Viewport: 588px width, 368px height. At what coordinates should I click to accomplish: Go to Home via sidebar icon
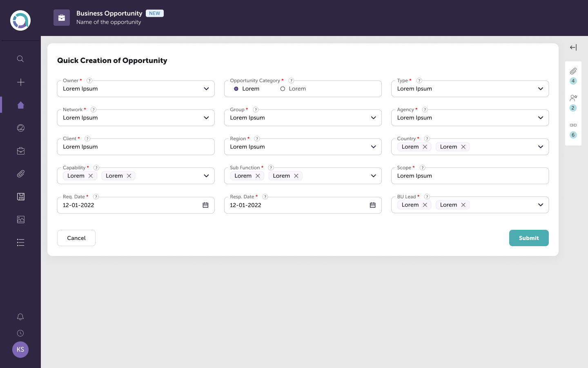(20, 105)
